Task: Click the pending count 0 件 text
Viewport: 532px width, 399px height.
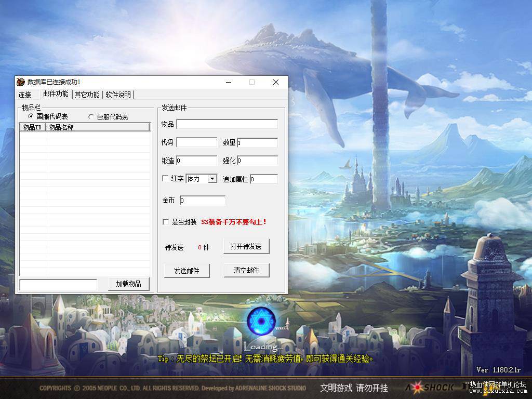Action: [x=204, y=247]
